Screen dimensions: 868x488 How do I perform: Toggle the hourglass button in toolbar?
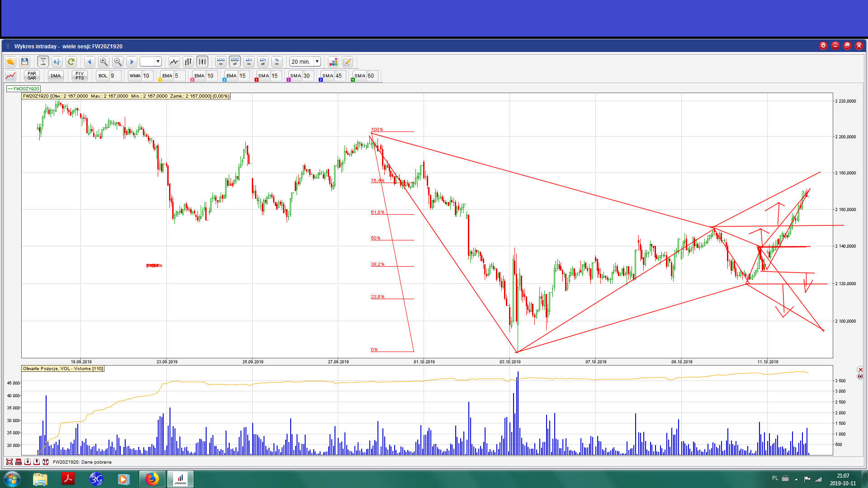(x=43, y=61)
